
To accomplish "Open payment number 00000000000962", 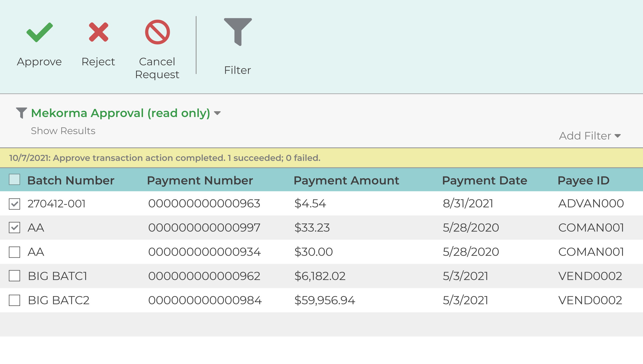I will coord(204,276).
